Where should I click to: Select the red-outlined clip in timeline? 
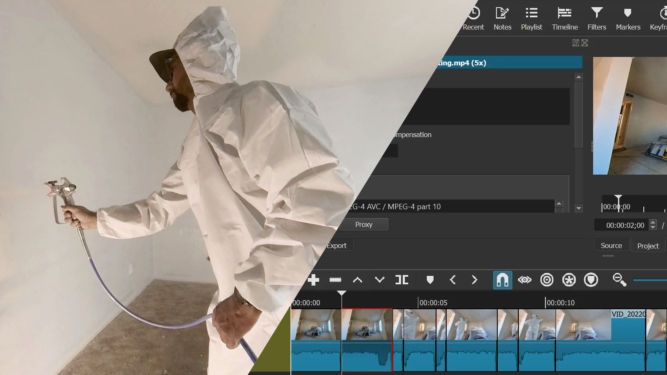coord(367,340)
